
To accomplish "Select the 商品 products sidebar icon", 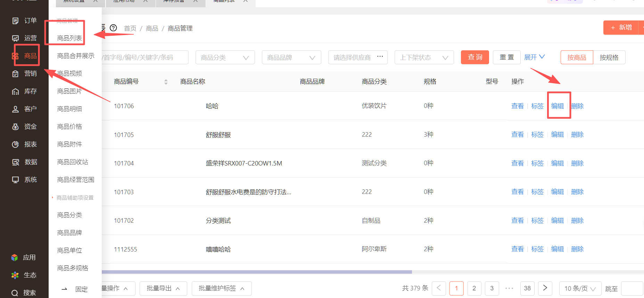I will tap(15, 56).
